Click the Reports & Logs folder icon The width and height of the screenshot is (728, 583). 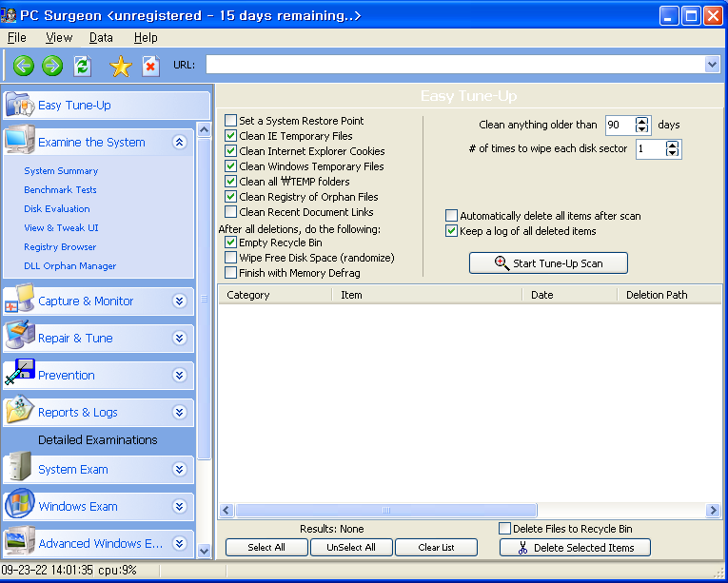click(x=19, y=409)
